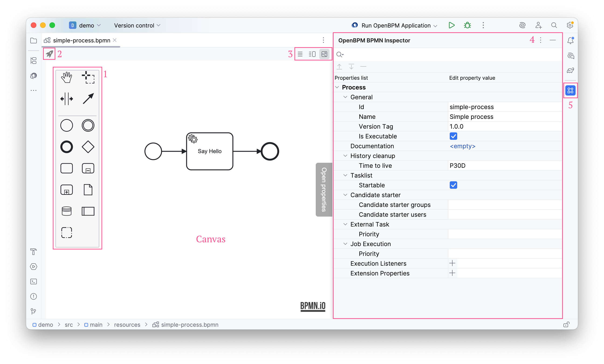
Task: Open IDE settings gear
Action: point(570,25)
